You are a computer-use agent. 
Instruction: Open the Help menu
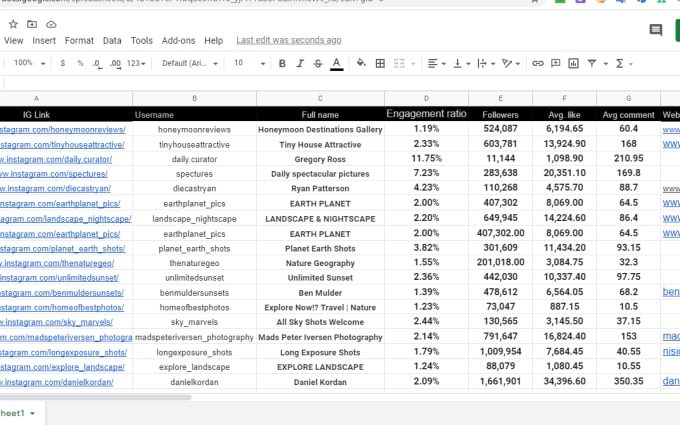pyautogui.click(x=213, y=40)
